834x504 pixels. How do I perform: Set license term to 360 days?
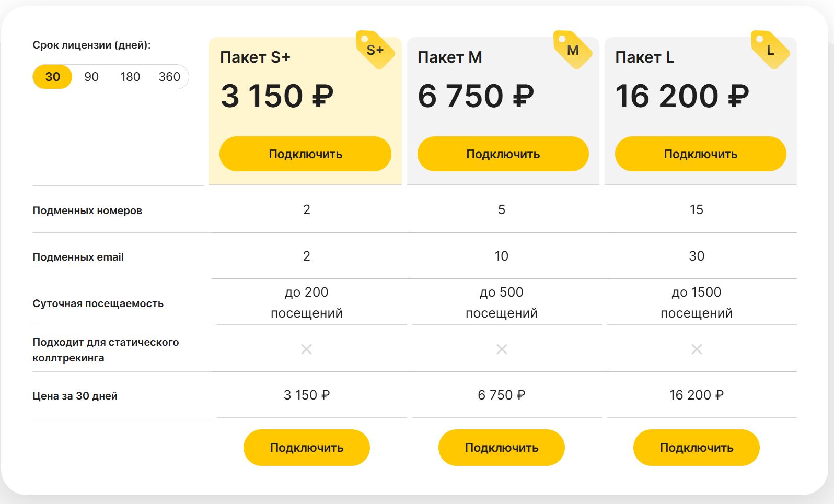click(x=169, y=77)
